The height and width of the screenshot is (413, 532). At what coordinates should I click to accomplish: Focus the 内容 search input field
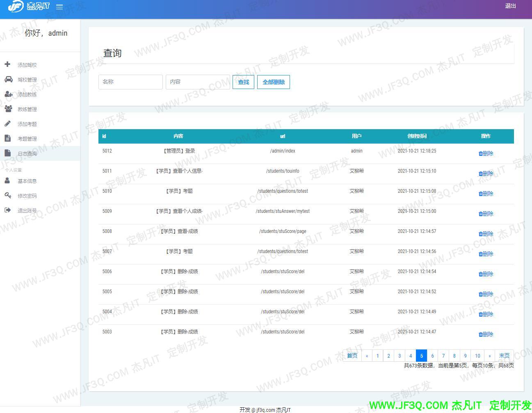(198, 82)
